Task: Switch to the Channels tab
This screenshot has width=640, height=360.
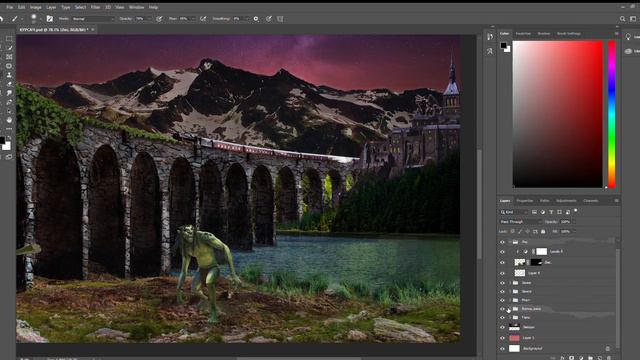Action: pyautogui.click(x=591, y=201)
